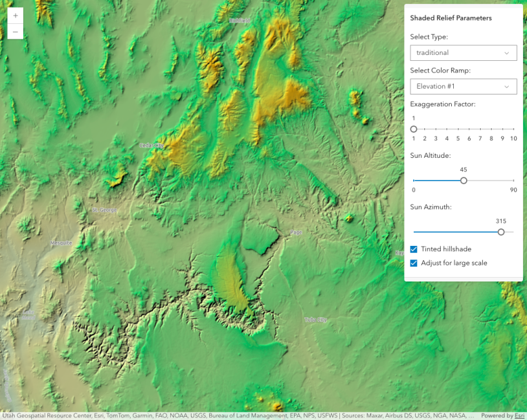
Task: Click the map zoom in plus icon
Action: (15, 14)
